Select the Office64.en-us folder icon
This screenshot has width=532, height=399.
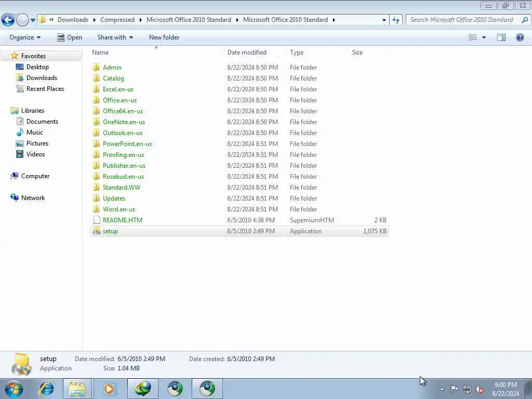(x=96, y=111)
